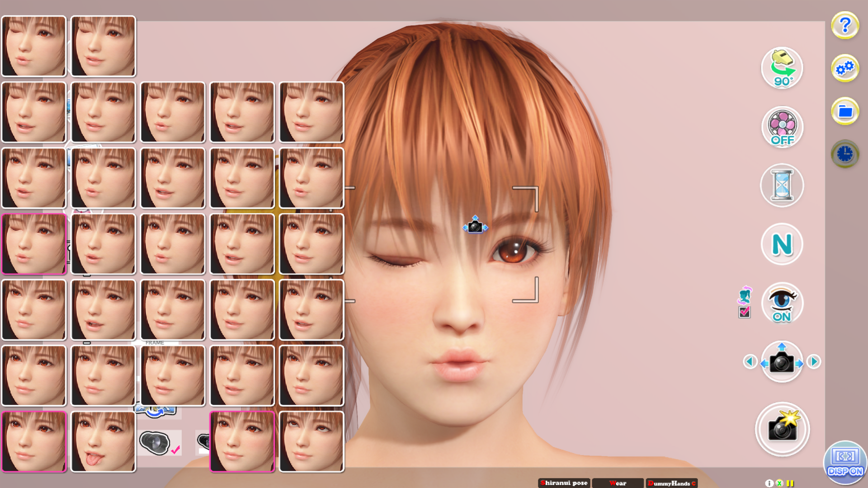Select the fifth thumbnail in the fourth row
Viewport: 868px width, 488px height.
(311, 244)
